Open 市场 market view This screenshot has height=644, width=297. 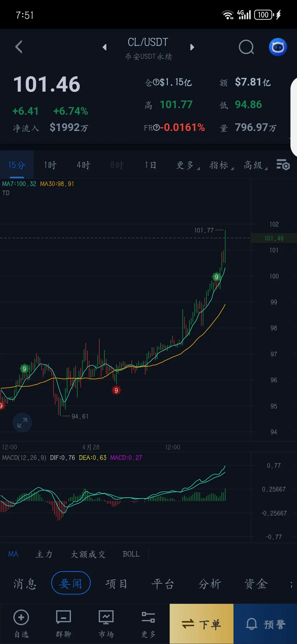click(x=106, y=624)
